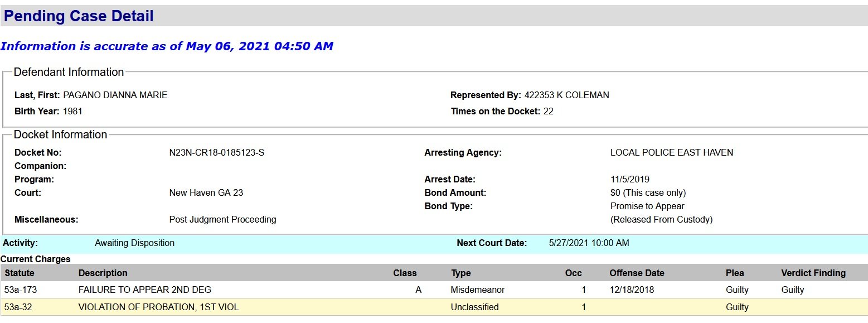
Task: Click the Verdict Finding column header
Action: tap(813, 273)
